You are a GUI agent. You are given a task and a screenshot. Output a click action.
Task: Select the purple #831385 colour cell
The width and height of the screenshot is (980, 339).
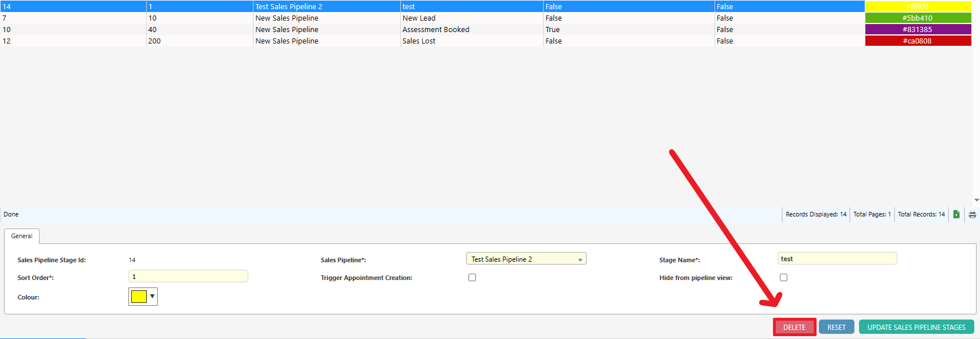(917, 29)
